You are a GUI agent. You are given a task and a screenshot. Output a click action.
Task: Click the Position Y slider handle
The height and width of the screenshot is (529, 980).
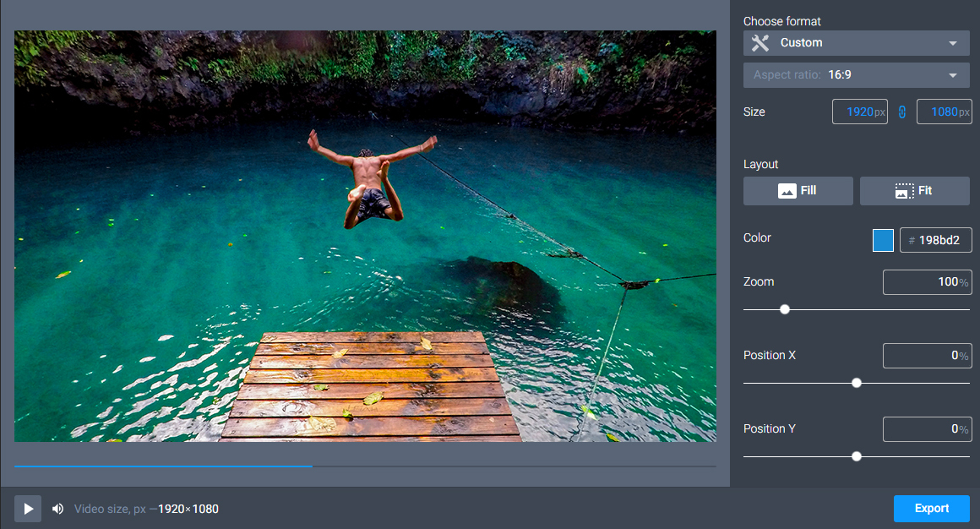coord(857,455)
